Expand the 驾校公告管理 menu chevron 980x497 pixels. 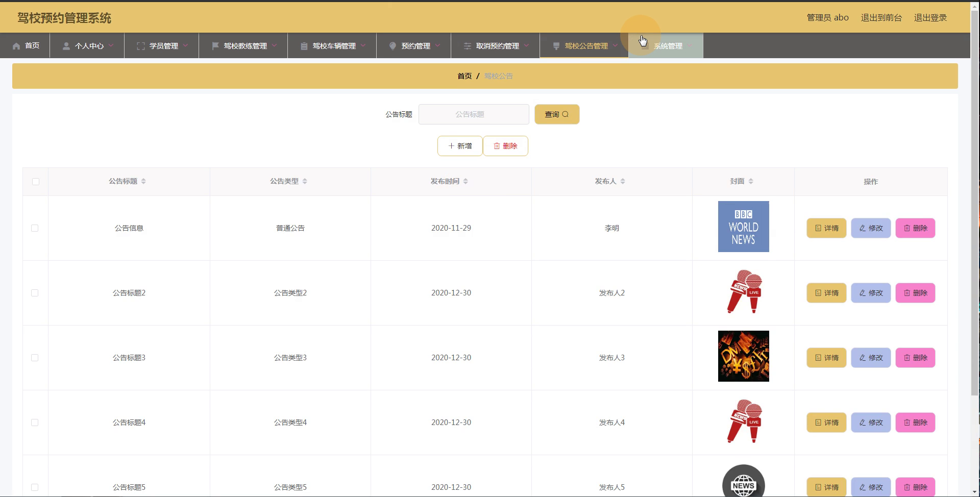click(x=616, y=45)
